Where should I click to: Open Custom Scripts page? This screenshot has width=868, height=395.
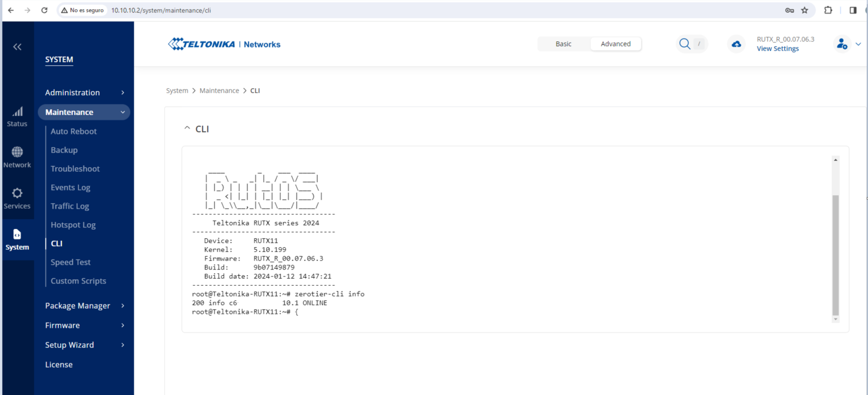tap(78, 281)
